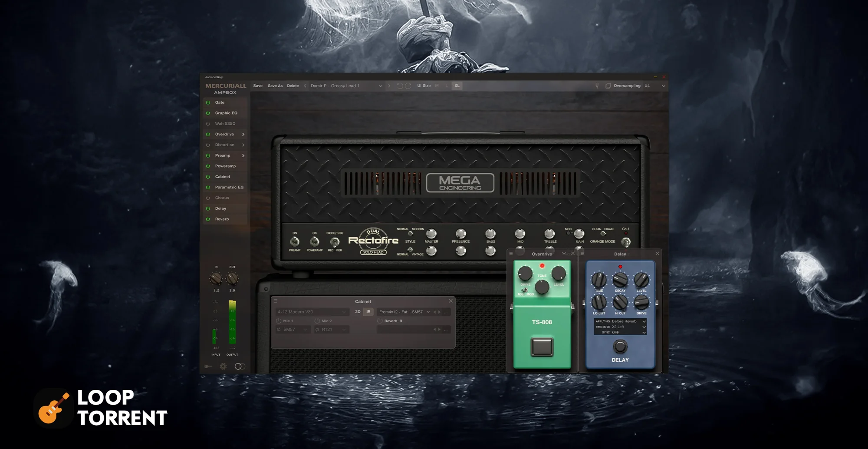Click the Delete preset button

(293, 86)
